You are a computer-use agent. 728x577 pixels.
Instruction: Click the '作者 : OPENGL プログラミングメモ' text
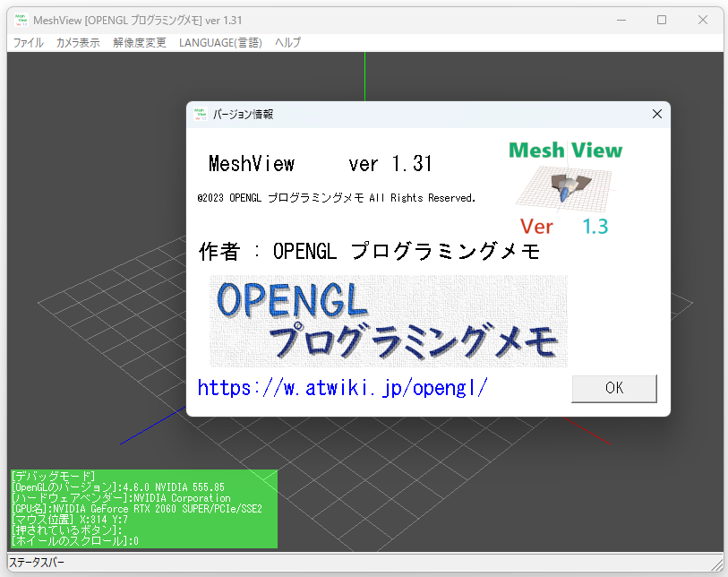370,252
